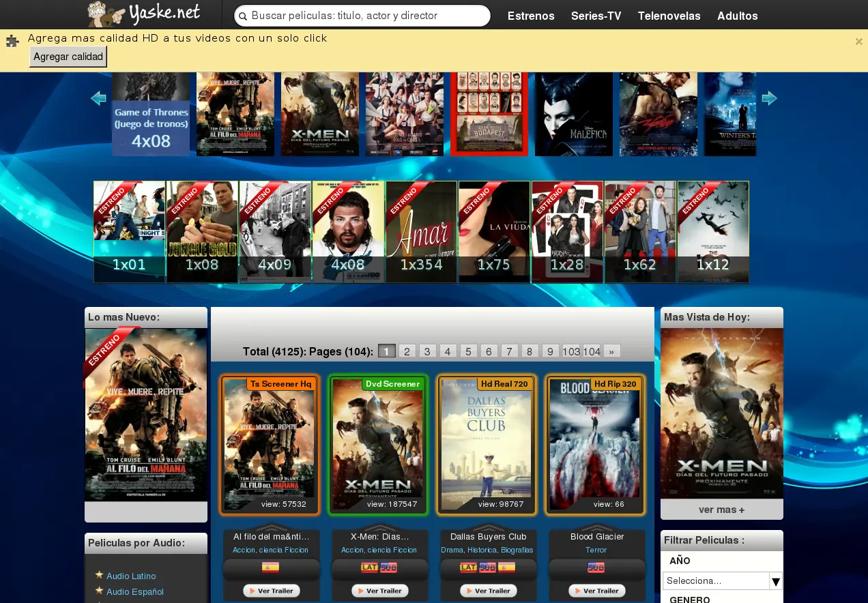Click the Dvd Screener quality badge
This screenshot has height=603, width=868.
(392, 384)
